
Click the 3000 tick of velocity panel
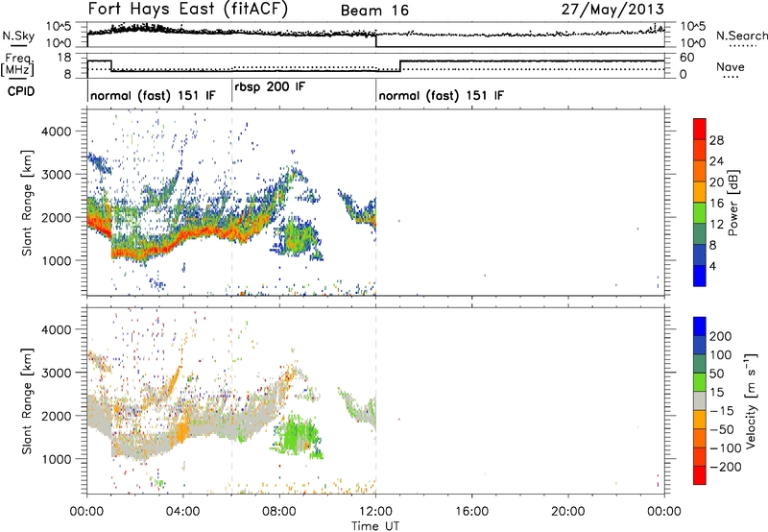tap(56, 374)
